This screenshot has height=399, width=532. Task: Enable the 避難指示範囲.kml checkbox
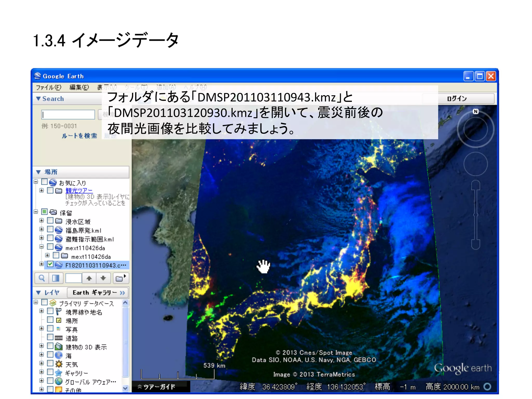[x=50, y=238]
